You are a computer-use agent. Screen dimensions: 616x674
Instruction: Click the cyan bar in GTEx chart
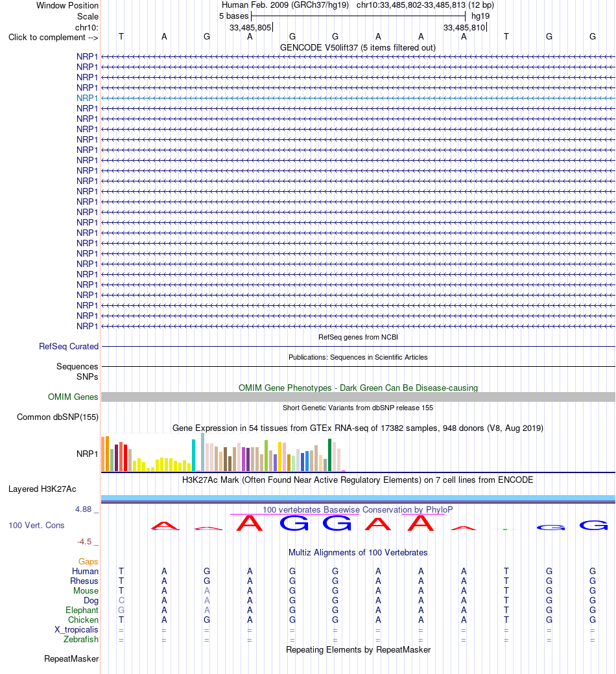tap(194, 455)
